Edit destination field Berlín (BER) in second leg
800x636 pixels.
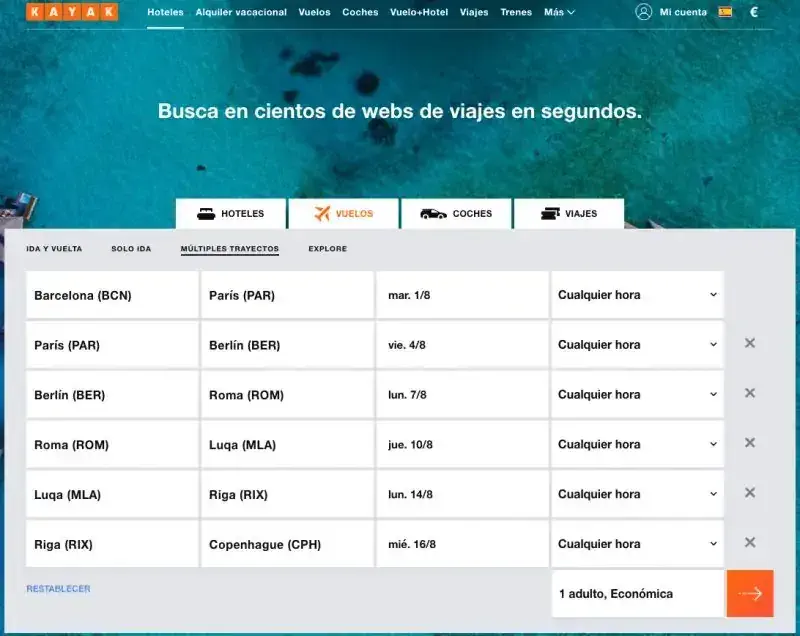click(287, 345)
